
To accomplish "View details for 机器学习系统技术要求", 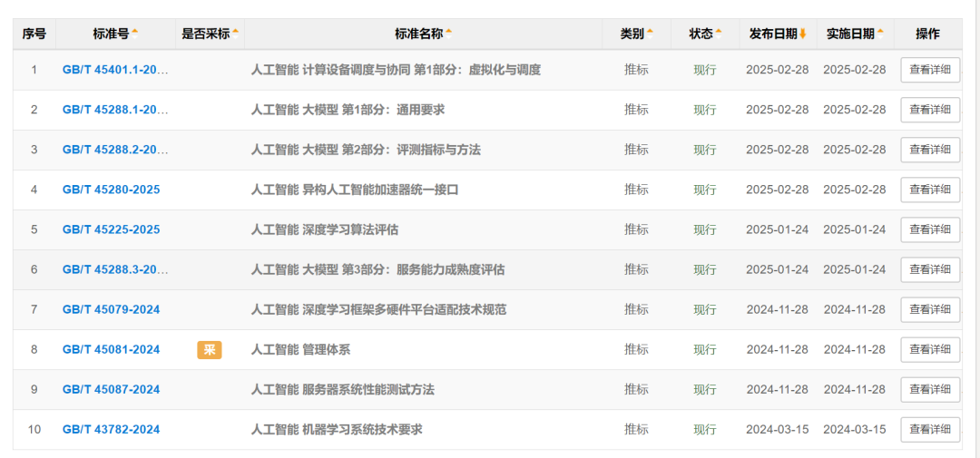I will pos(930,430).
